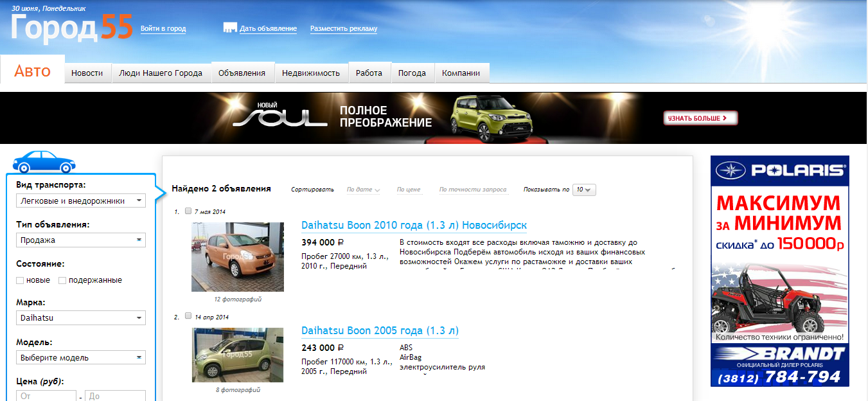Image resolution: width=868 pixels, height=401 pixels.
Task: Open the Работа tab
Action: click(x=369, y=73)
